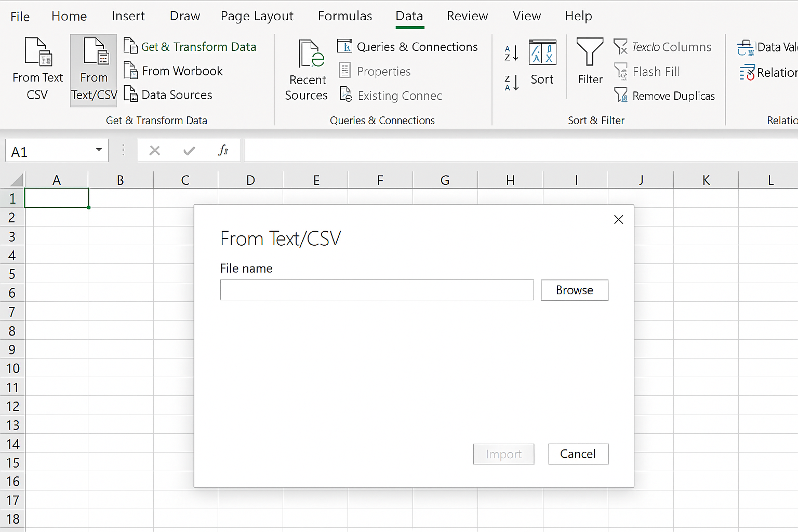Select row 18 header
The image size is (798, 532).
(12, 519)
